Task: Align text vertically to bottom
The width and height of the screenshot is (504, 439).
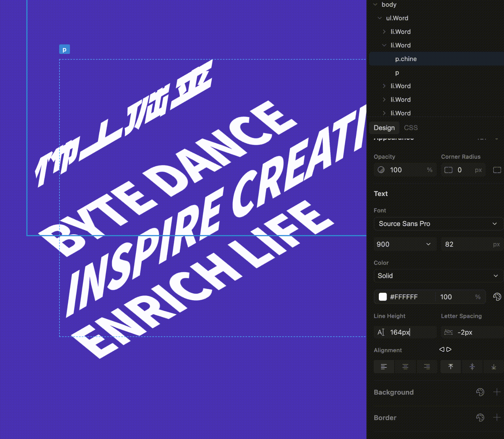Action: click(x=494, y=367)
